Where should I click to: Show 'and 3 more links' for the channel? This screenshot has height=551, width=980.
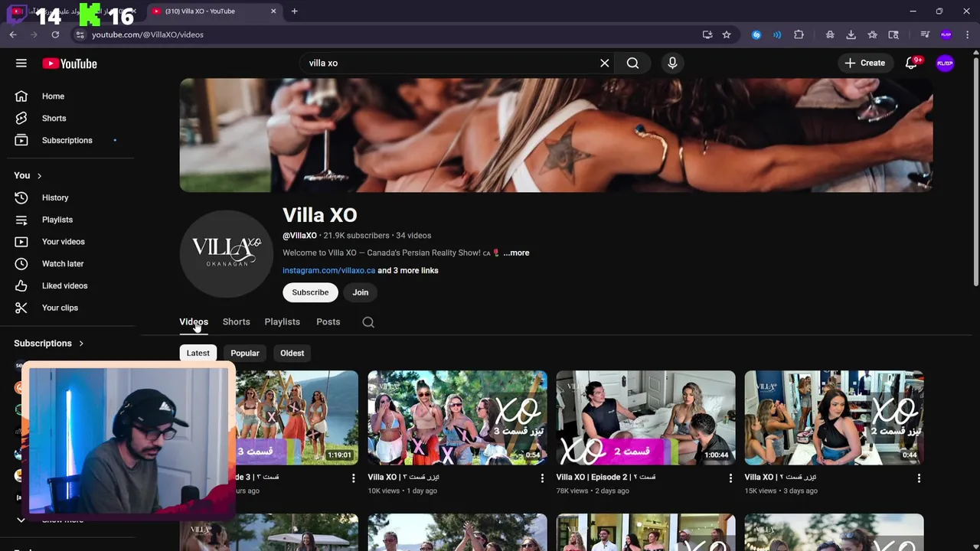pyautogui.click(x=408, y=271)
